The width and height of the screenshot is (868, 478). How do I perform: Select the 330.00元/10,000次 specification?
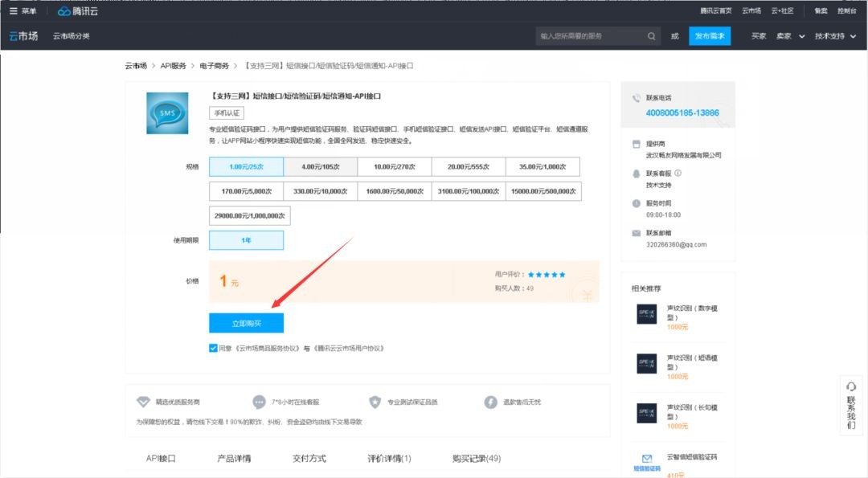point(321,191)
